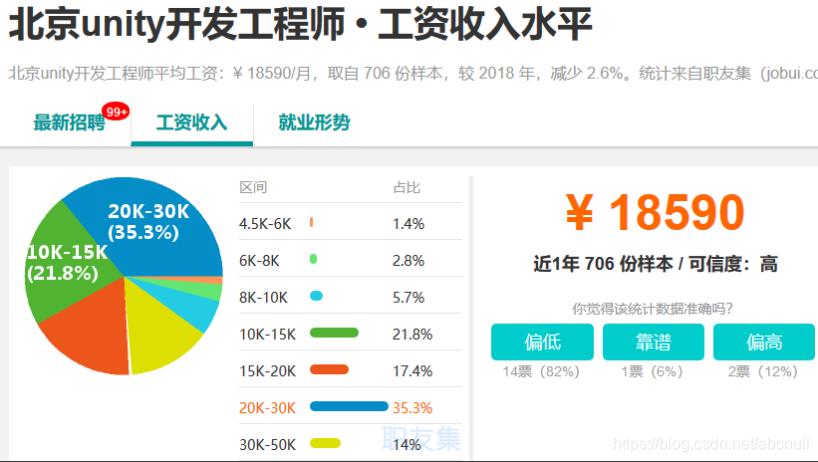Click the 4.5K-6K range label
The height and width of the screenshot is (462, 818).
pos(265,224)
